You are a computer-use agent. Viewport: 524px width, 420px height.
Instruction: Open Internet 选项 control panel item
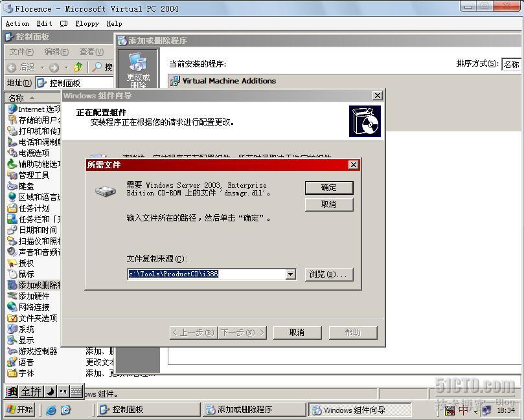[34, 109]
